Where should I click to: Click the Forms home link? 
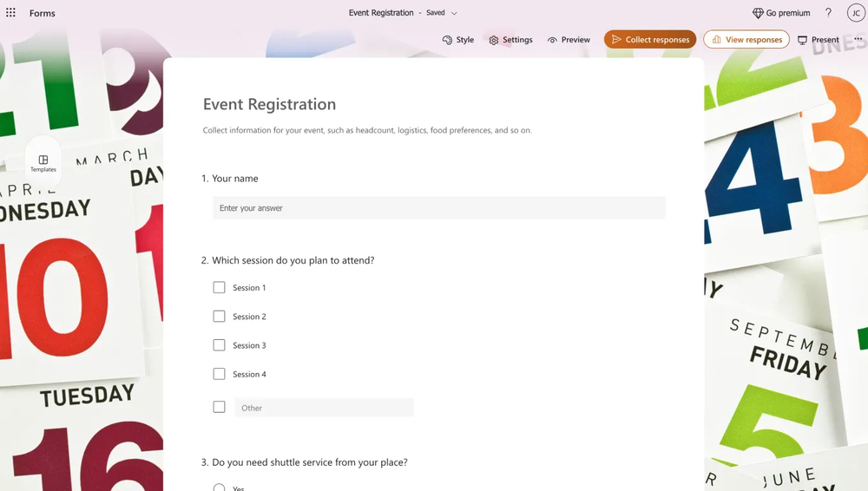point(43,13)
